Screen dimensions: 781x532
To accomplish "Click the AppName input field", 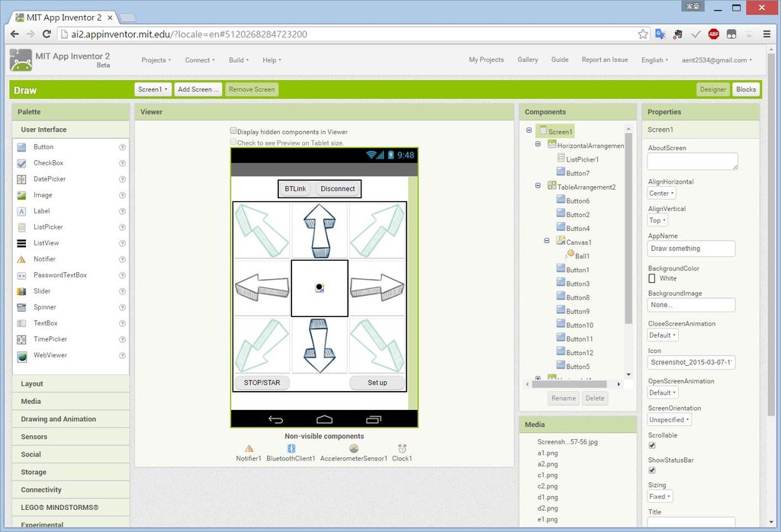I will click(691, 248).
